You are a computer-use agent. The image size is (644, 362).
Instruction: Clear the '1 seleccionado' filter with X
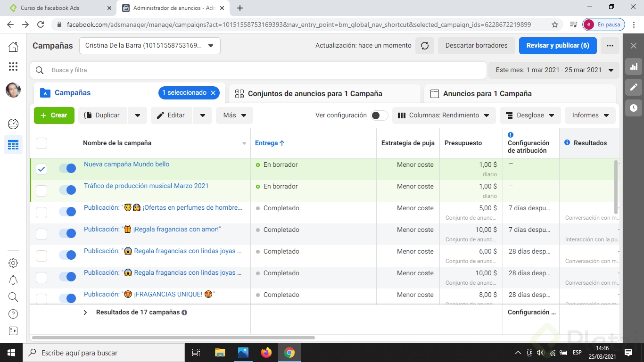[x=213, y=93]
